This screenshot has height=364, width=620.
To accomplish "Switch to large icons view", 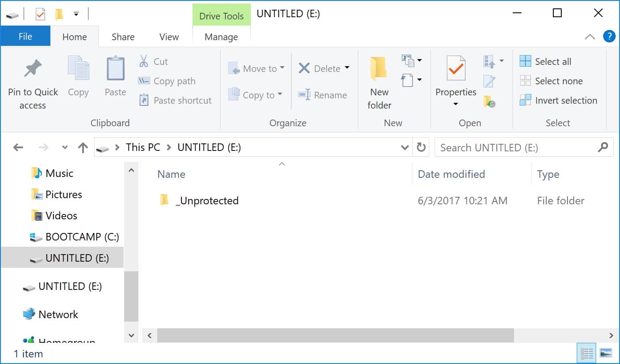I will [606, 353].
